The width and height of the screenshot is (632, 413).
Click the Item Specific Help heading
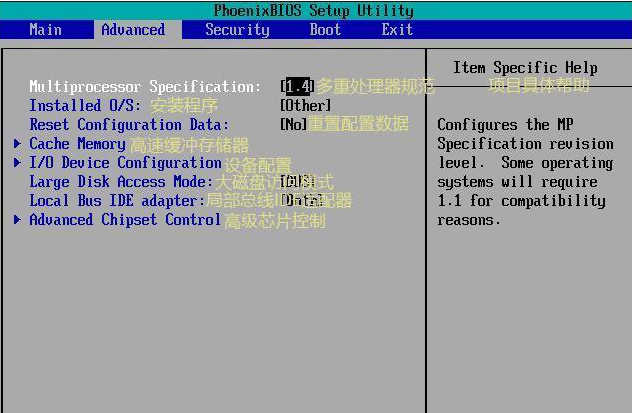click(525, 68)
